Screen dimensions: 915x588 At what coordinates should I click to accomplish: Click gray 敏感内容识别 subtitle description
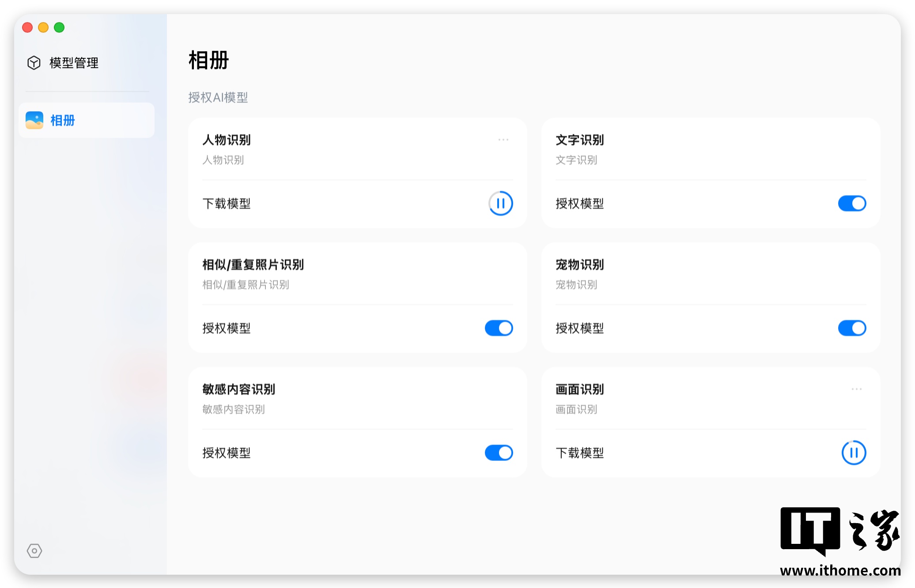[x=234, y=409]
